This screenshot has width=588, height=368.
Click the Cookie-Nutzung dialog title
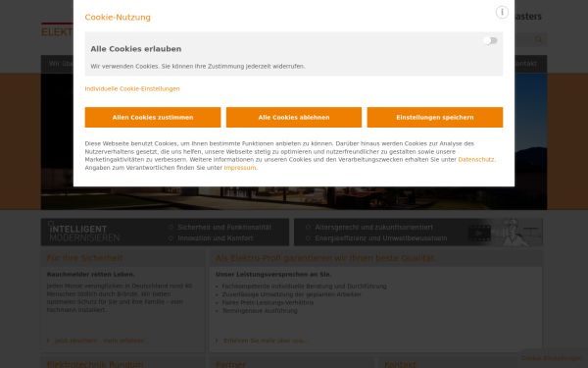(118, 18)
